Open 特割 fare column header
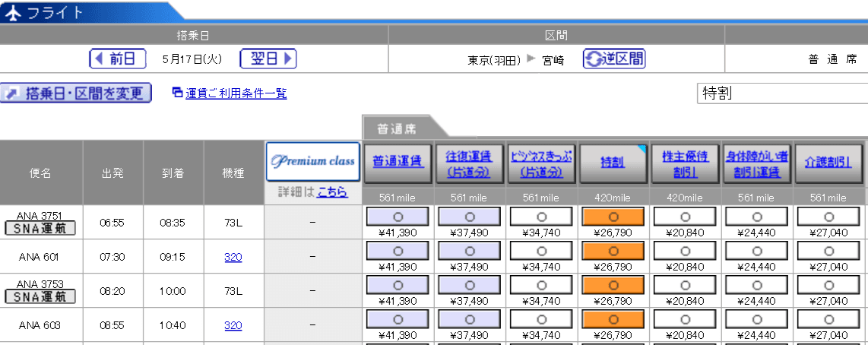Image resolution: width=868 pixels, height=345 pixels. point(613,163)
